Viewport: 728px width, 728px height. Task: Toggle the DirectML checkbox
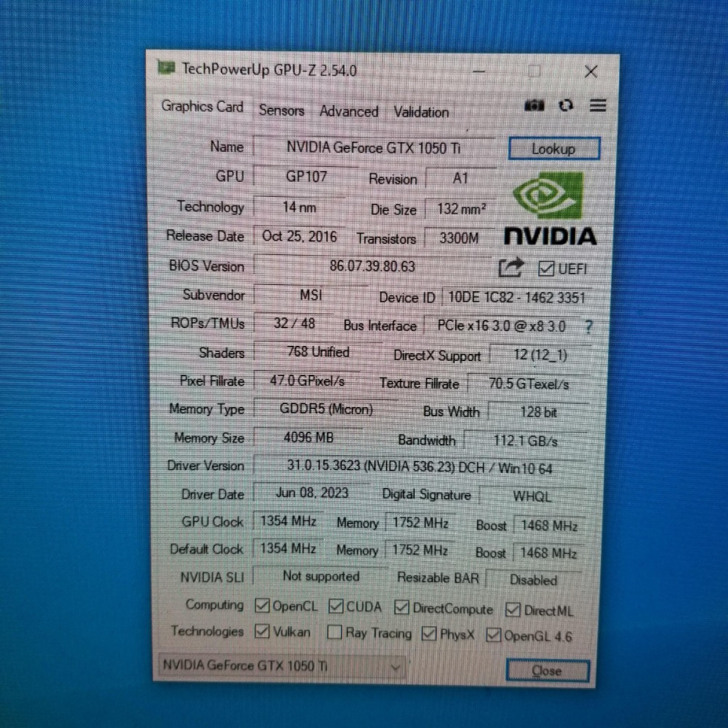point(513,610)
